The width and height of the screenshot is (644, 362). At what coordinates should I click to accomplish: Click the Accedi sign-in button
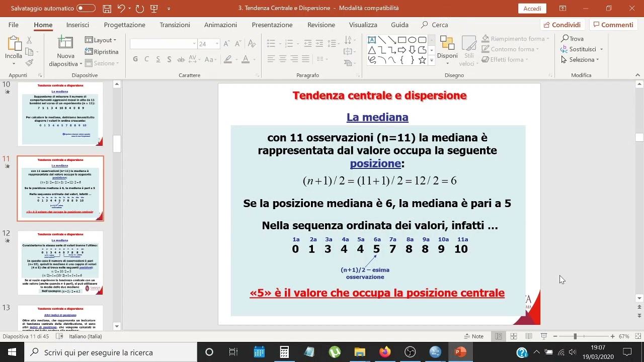pyautogui.click(x=532, y=9)
